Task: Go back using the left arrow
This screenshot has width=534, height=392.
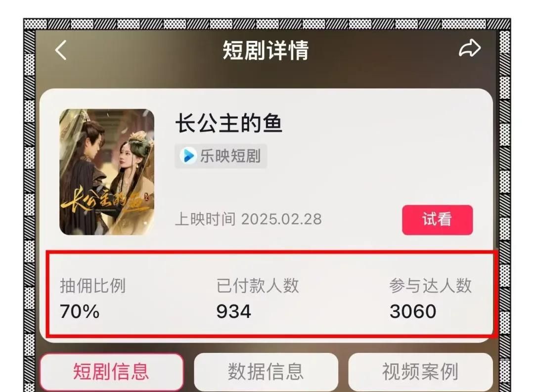Action: [61, 50]
